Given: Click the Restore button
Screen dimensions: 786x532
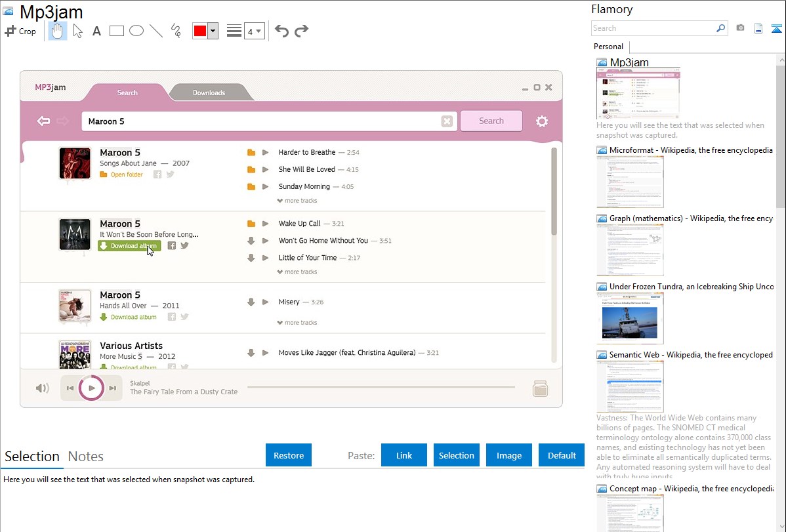Looking at the screenshot, I should tap(289, 455).
